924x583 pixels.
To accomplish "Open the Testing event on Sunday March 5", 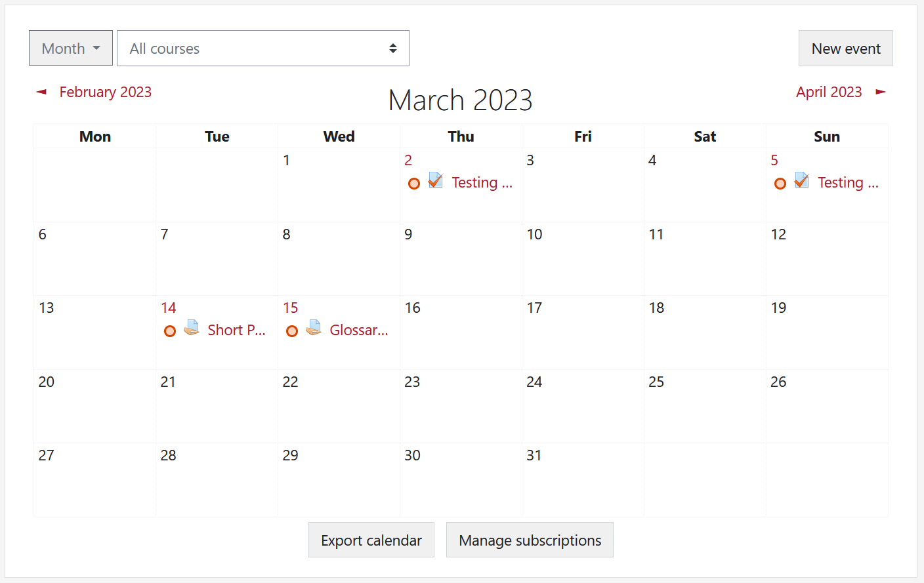I will [x=848, y=183].
